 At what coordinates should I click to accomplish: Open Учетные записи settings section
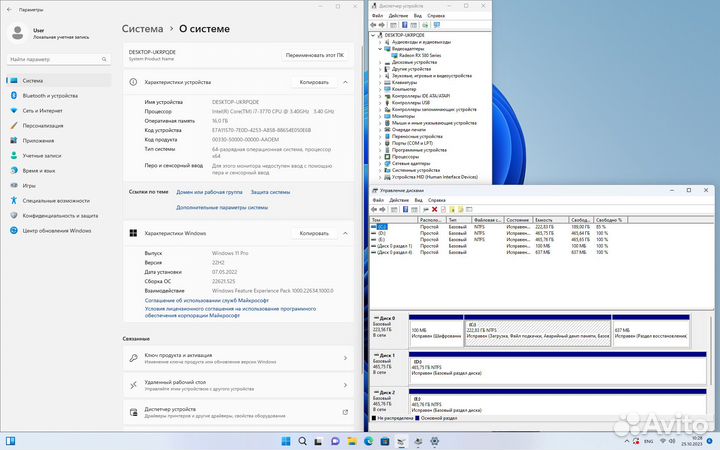click(x=41, y=156)
